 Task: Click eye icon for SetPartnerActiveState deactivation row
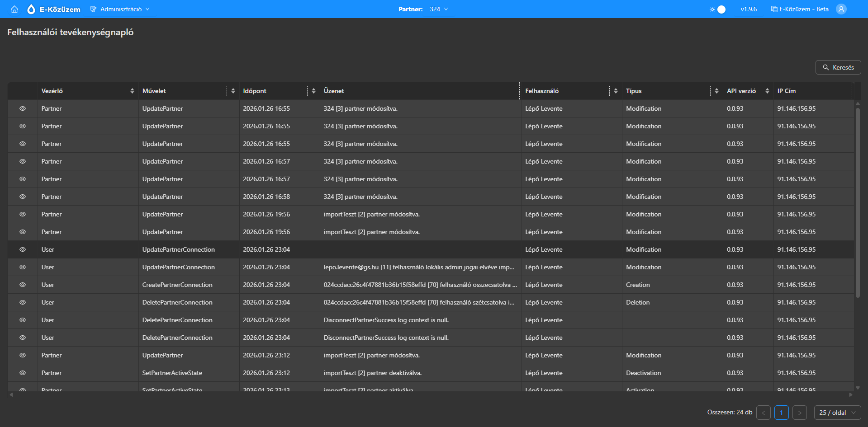pyautogui.click(x=23, y=373)
